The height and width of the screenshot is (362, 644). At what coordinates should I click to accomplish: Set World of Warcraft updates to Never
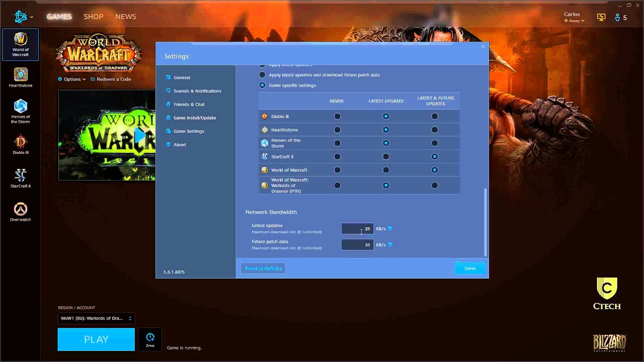[337, 170]
